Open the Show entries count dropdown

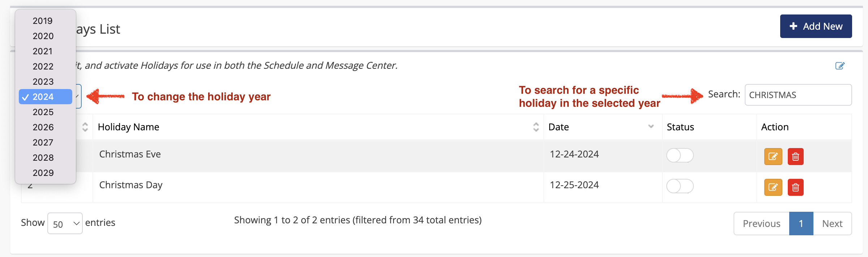pyautogui.click(x=65, y=224)
